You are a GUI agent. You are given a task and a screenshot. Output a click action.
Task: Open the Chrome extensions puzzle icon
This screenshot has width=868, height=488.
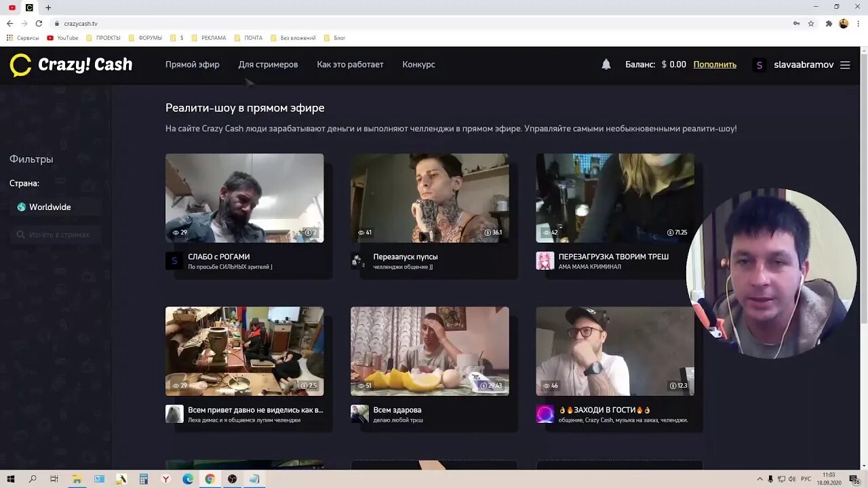point(829,23)
